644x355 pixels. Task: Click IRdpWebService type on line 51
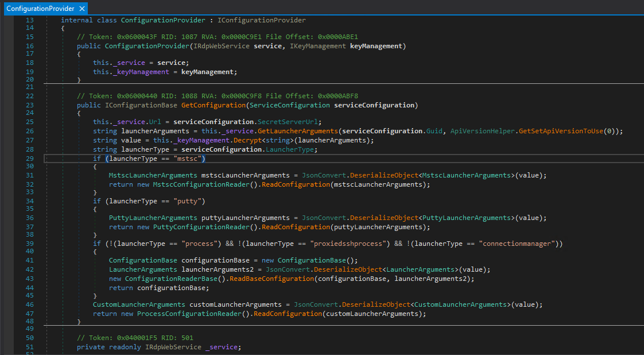[x=173, y=347]
